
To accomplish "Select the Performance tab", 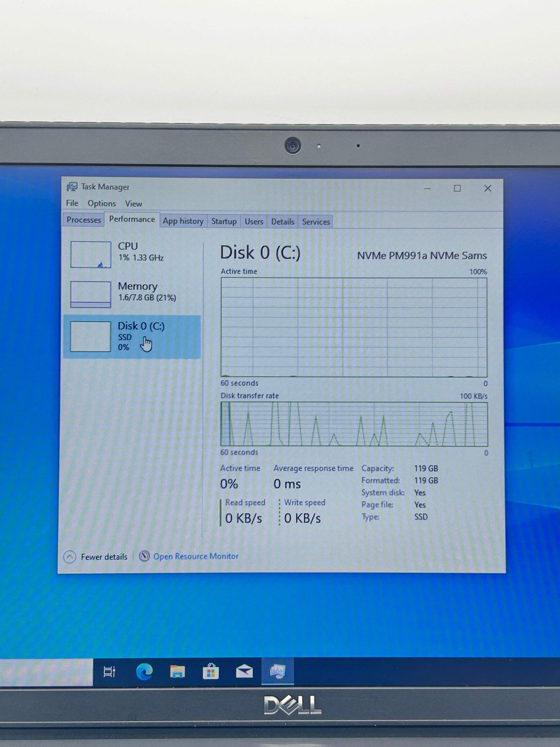I will coord(132,219).
